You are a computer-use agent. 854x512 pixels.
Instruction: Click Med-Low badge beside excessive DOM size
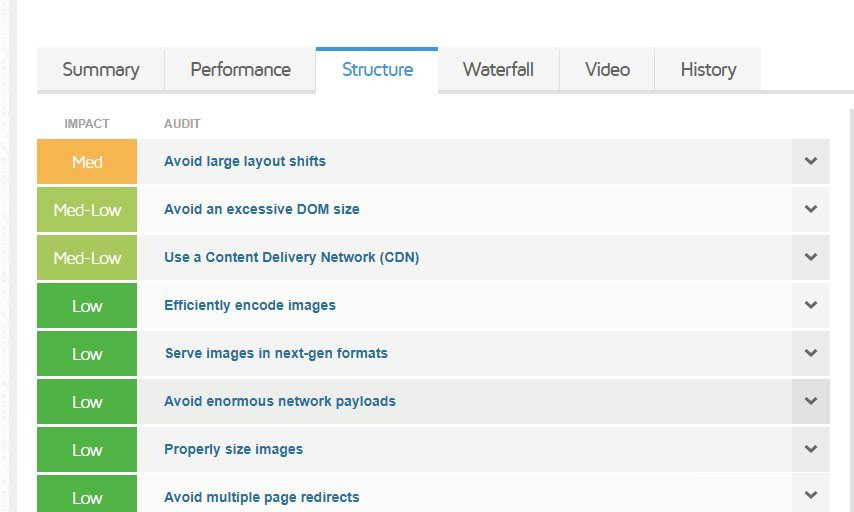pos(87,210)
